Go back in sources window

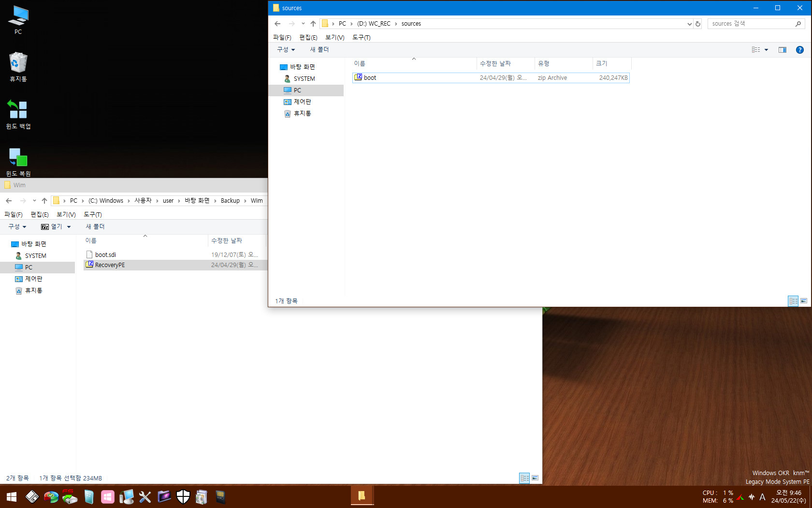(x=277, y=24)
